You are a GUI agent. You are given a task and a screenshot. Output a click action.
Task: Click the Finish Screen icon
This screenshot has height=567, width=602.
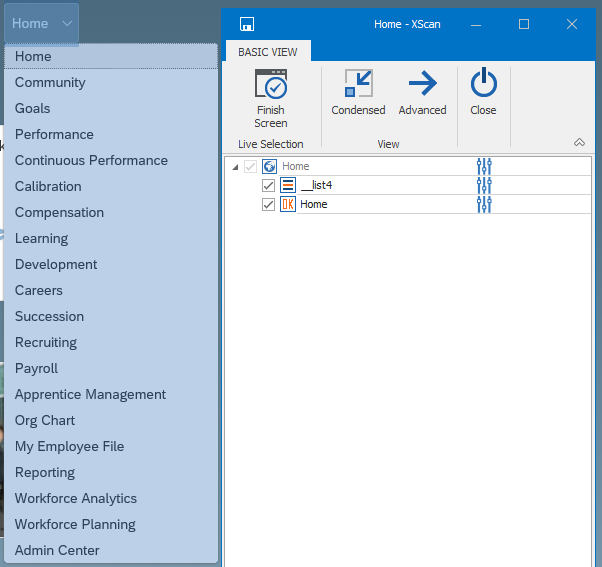coord(270,86)
